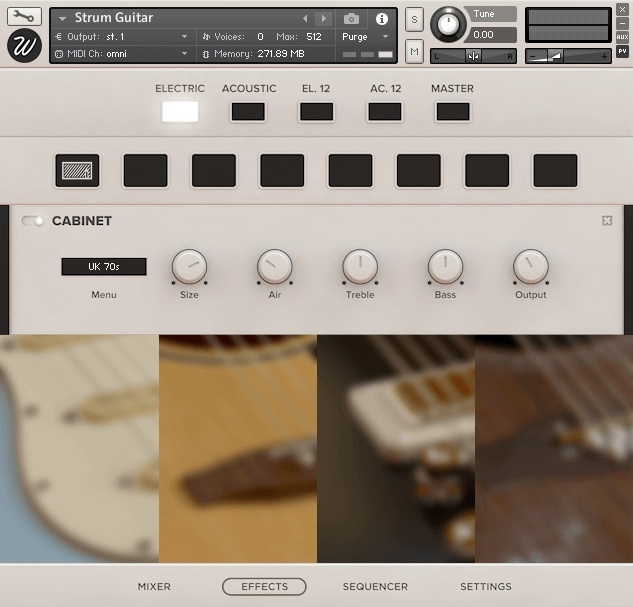Screen dimensions: 633x607
Task: Mute the instrument with M button
Action: 414,49
